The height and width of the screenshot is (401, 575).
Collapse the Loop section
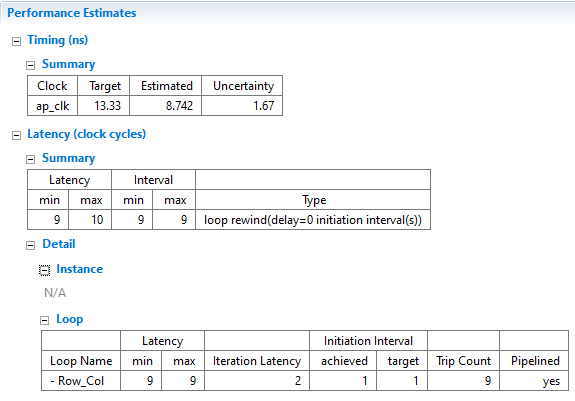click(x=44, y=321)
